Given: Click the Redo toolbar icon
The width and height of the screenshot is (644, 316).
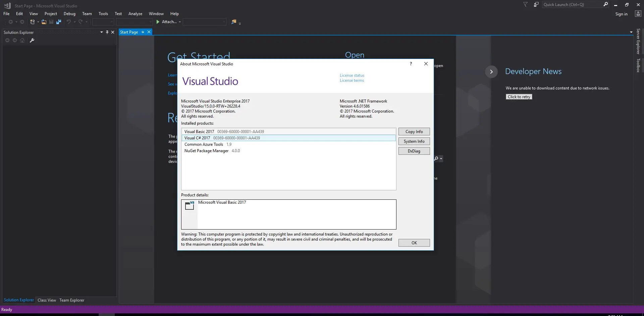Looking at the screenshot, I should 80,22.
